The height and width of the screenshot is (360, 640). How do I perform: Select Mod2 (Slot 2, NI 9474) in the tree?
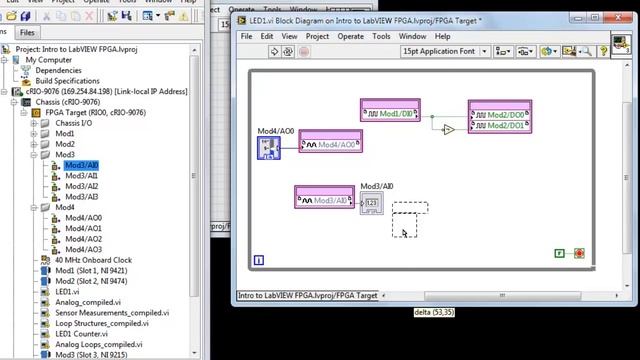click(x=91, y=281)
